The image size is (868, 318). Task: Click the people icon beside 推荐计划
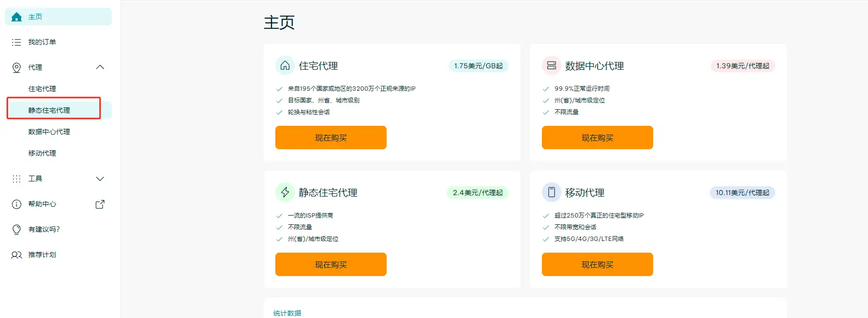[17, 255]
